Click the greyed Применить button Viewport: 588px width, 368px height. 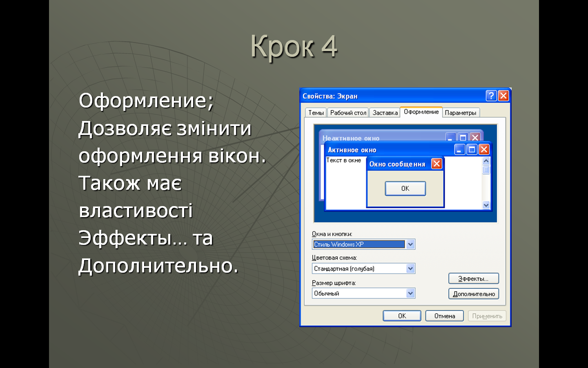point(487,316)
